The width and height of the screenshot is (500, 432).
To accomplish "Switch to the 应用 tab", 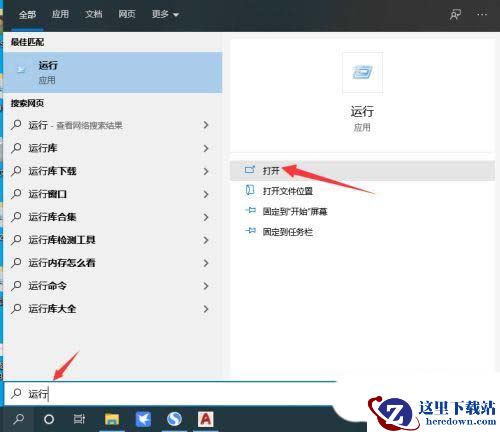I will coord(60,14).
